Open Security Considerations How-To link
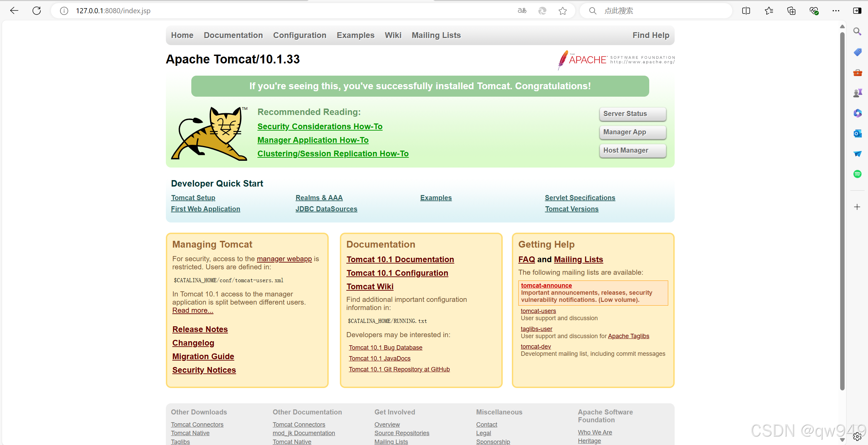This screenshot has height=445, width=868. tap(320, 127)
